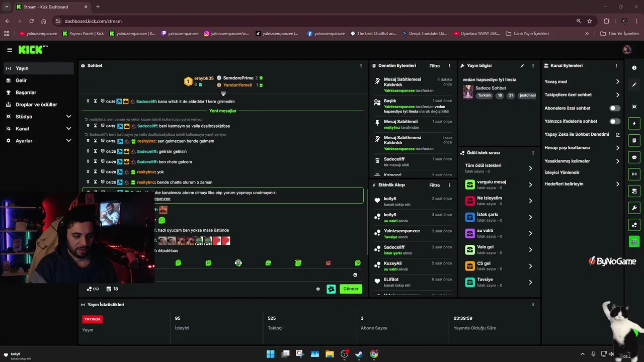Click wrench icon in right rail
644x362 pixels.
click(x=634, y=208)
